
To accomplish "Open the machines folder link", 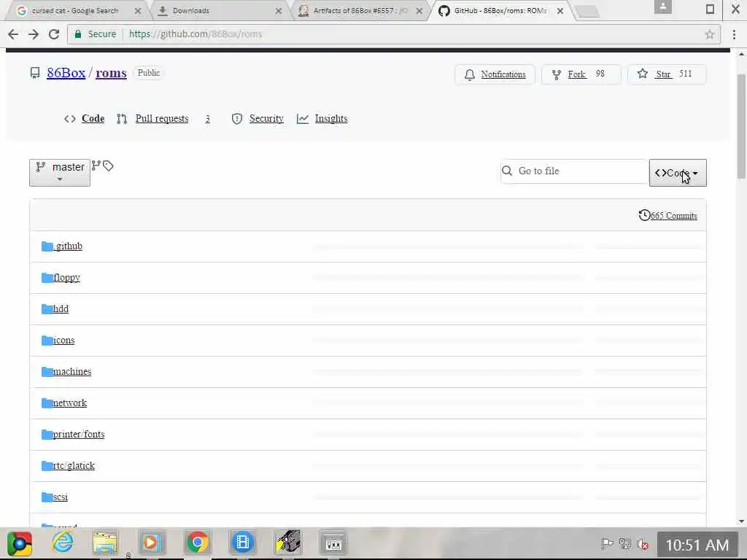I will pos(72,371).
